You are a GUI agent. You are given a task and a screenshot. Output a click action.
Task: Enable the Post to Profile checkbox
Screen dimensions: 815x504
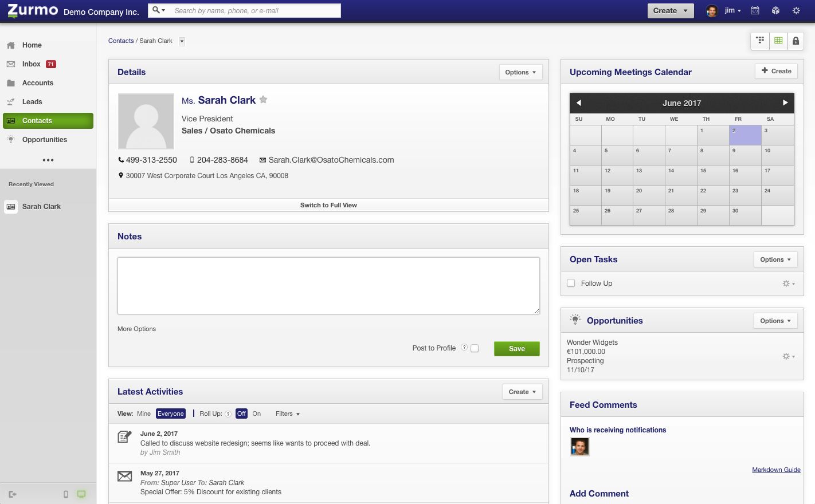coord(475,348)
